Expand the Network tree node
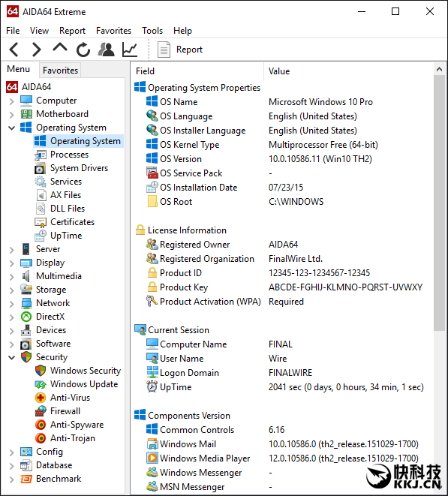 12,304
